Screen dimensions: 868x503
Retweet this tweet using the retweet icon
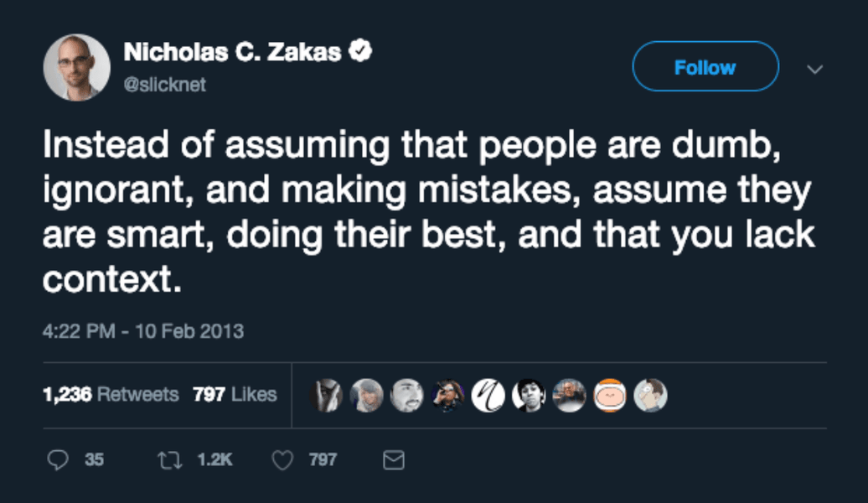pyautogui.click(x=168, y=459)
